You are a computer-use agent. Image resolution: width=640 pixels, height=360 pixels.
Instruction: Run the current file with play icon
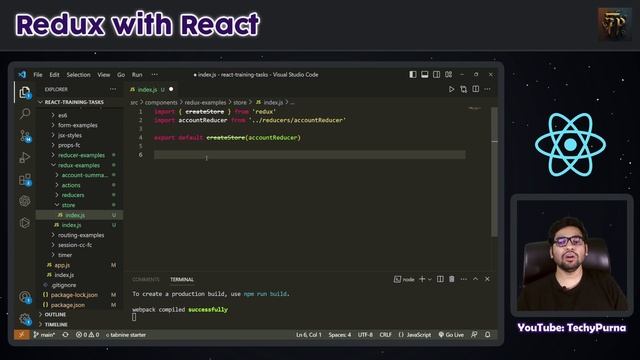point(451,89)
